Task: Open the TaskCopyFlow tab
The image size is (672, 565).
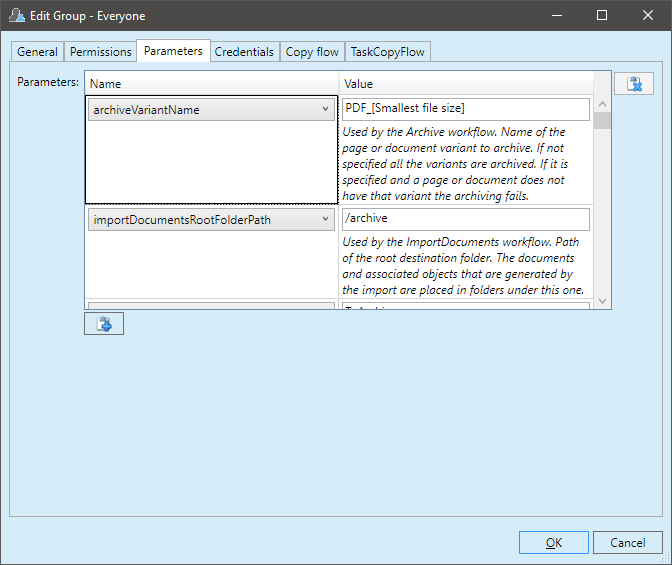Action: point(387,52)
